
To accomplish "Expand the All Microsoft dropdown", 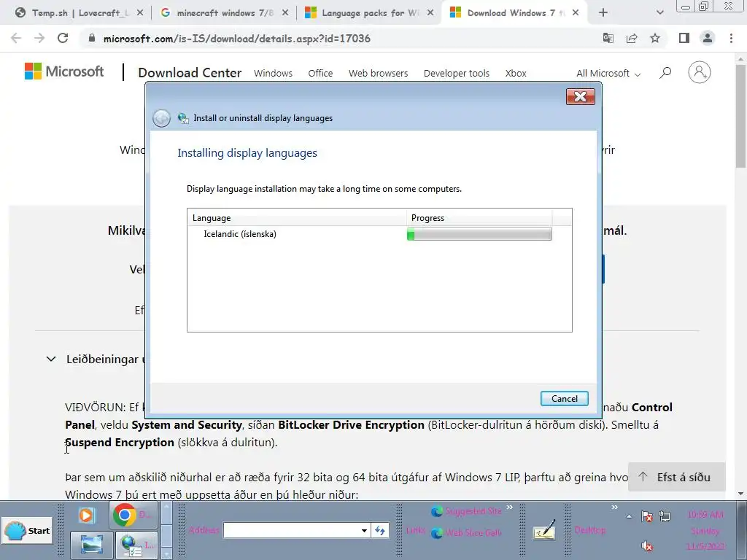I will point(608,74).
